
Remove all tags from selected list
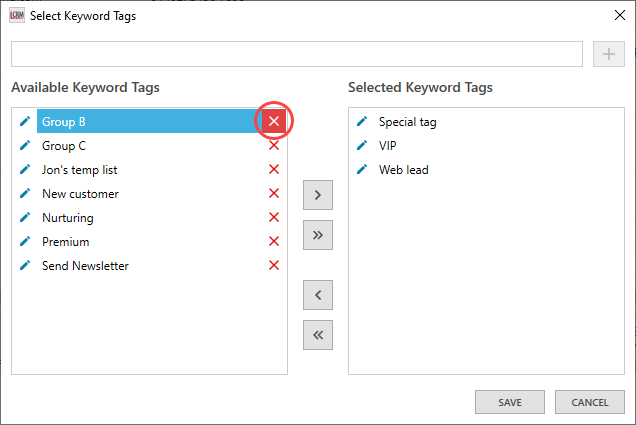pos(317,335)
